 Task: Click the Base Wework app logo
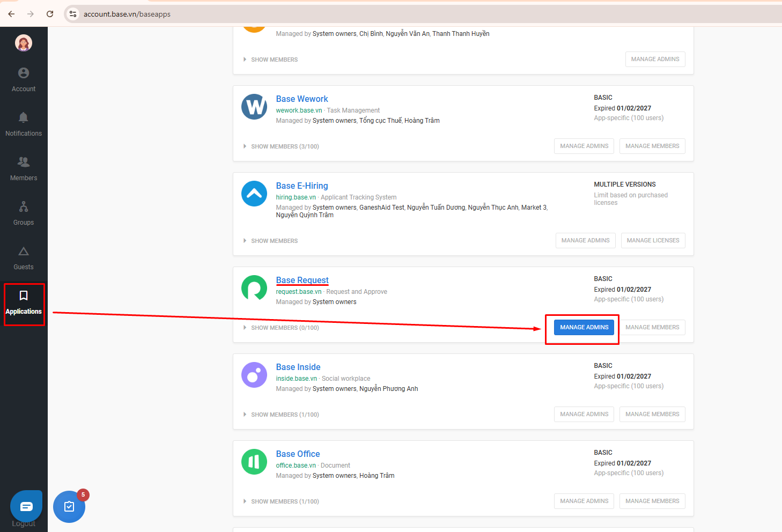254,107
